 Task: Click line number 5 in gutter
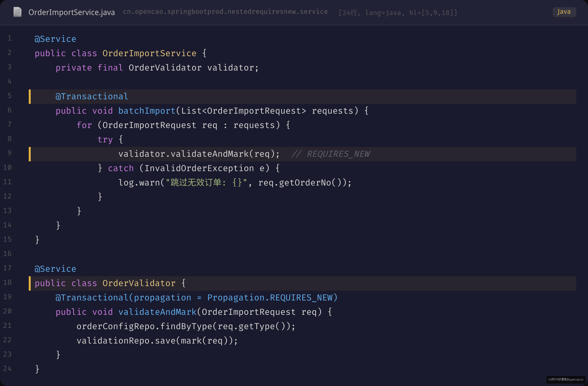point(9,96)
